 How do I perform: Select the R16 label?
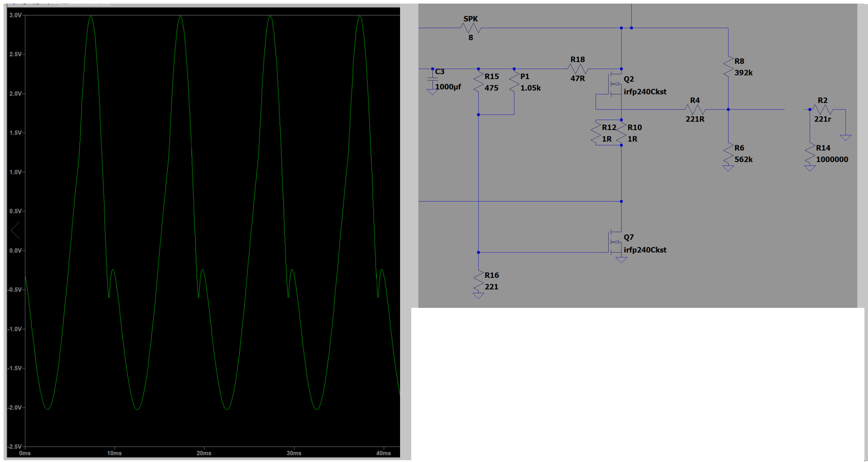pos(492,275)
